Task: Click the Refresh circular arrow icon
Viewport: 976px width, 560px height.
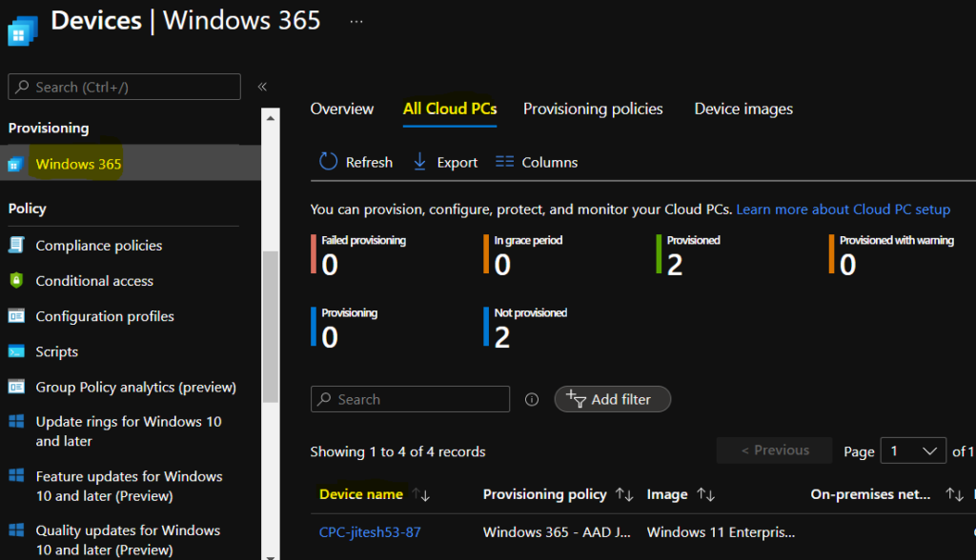Action: [x=328, y=162]
